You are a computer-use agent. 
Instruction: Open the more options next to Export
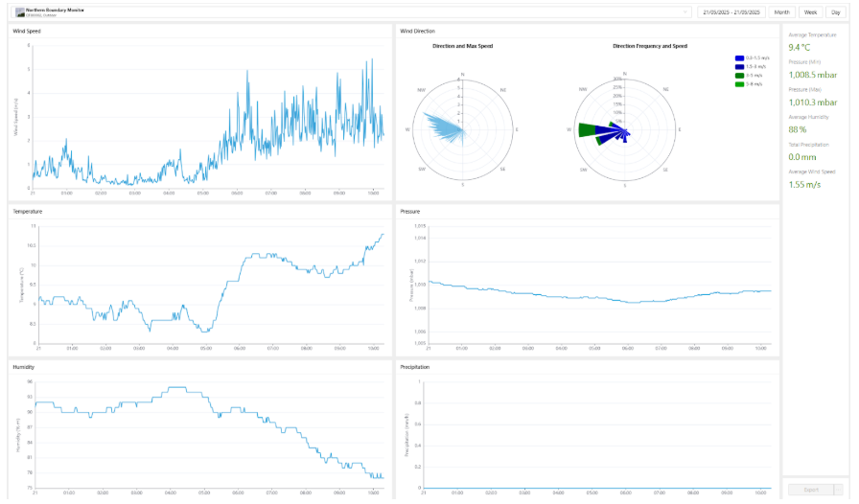[838, 490]
